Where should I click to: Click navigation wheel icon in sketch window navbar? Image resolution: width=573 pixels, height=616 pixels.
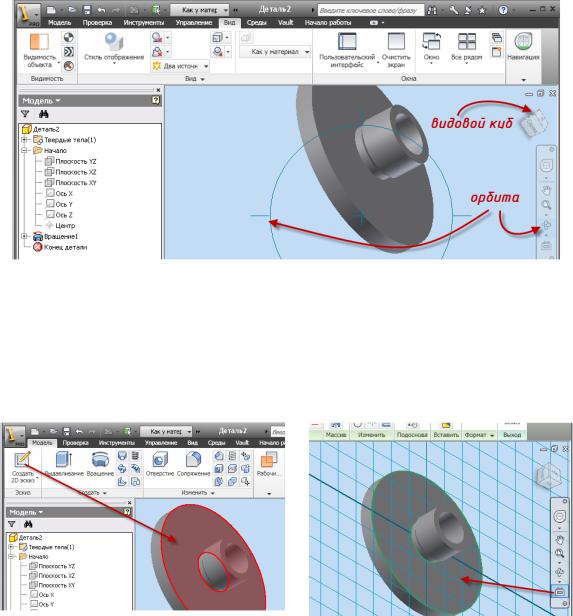pyautogui.click(x=559, y=516)
